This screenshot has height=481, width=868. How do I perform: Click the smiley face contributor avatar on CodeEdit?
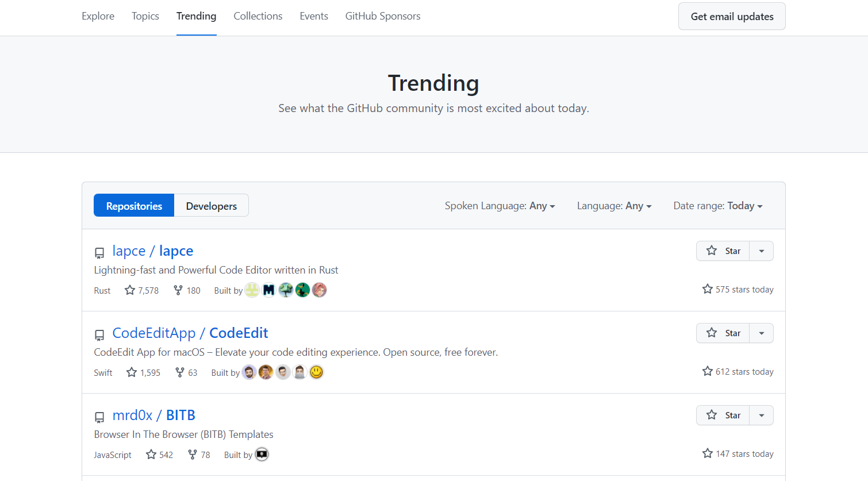pyautogui.click(x=316, y=372)
